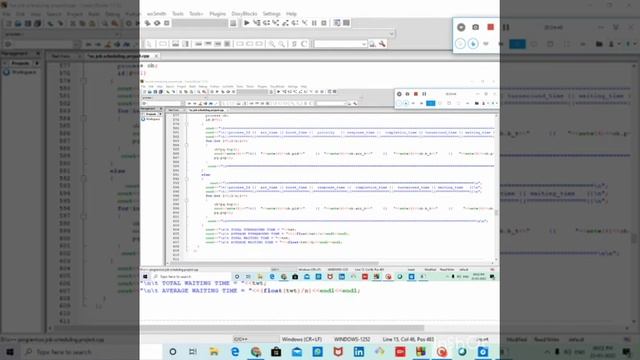Open the wxSmith menu
Image resolution: width=640 pixels, height=360 pixels.
point(156,13)
